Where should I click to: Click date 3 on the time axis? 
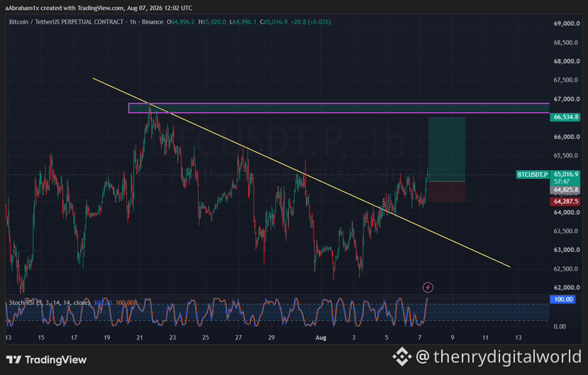pos(354,338)
